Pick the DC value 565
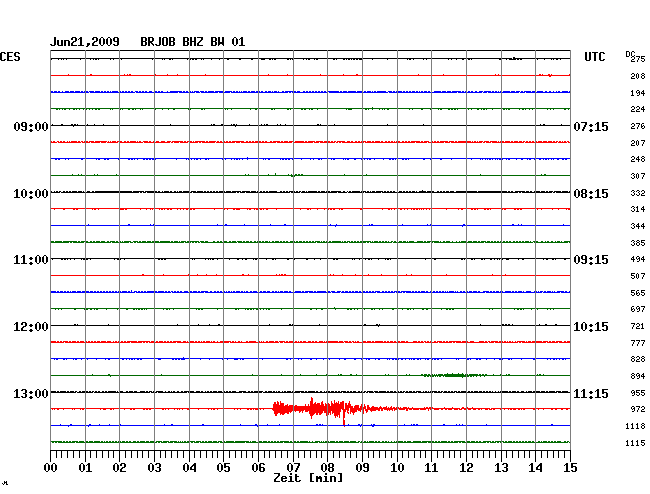 (x=638, y=293)
